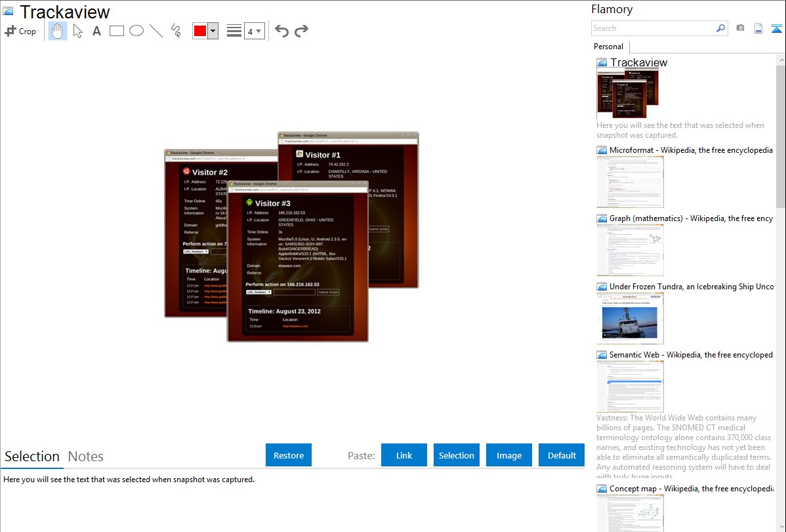Open the Concept map snapshot thumbnail

pyautogui.click(x=630, y=513)
